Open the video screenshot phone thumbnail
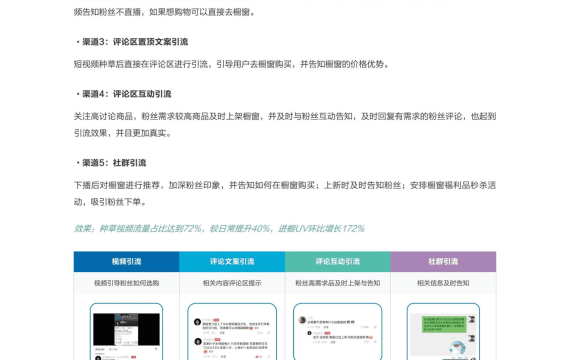 tap(127, 331)
